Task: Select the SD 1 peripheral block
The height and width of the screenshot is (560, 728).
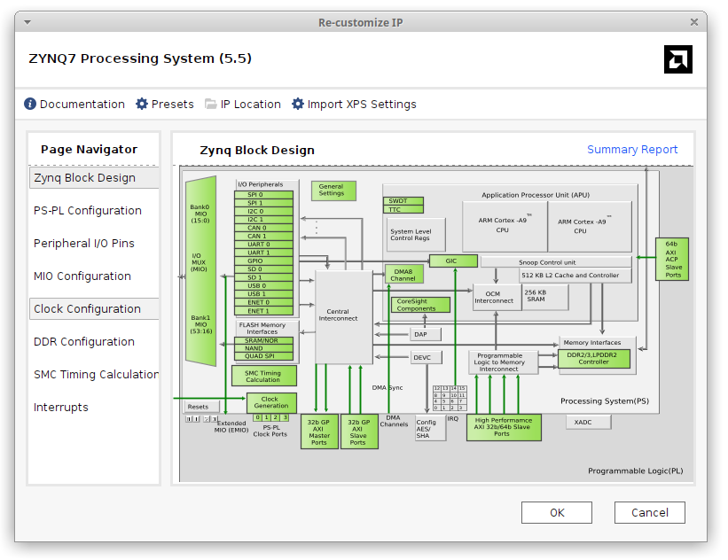Action: 263,277
